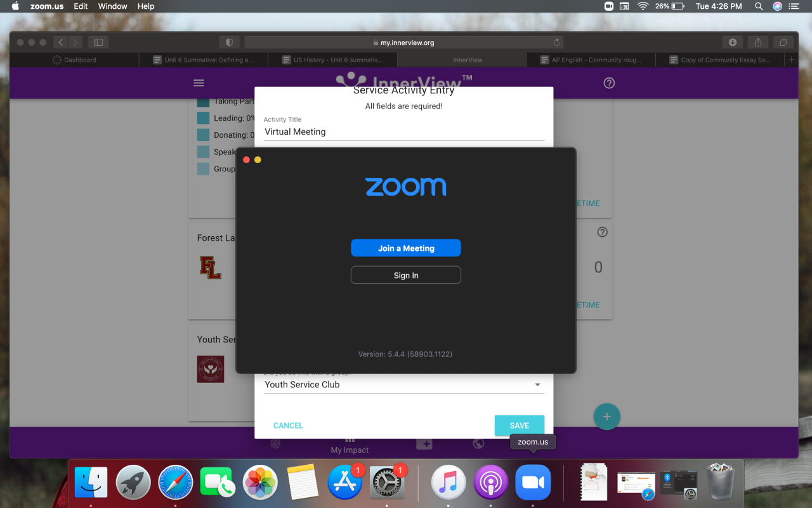Open the Safari share menu
The width and height of the screenshot is (812, 508).
click(758, 43)
